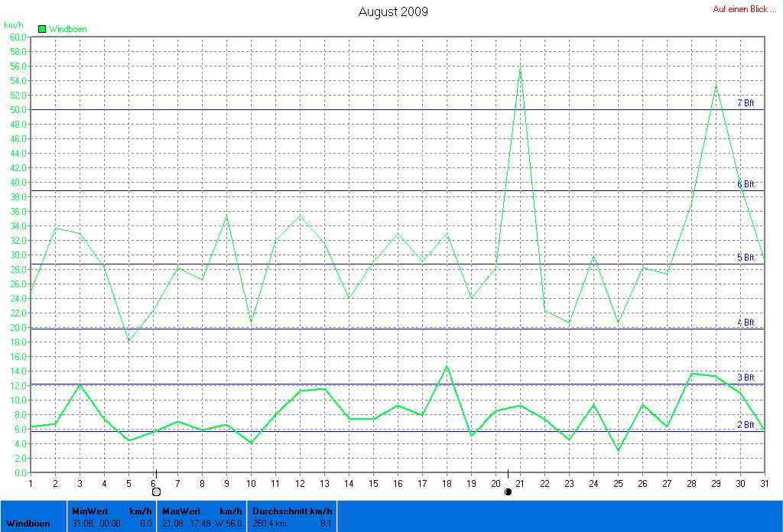
Task: Click the '12.0' y-axis label
Action: point(18,386)
